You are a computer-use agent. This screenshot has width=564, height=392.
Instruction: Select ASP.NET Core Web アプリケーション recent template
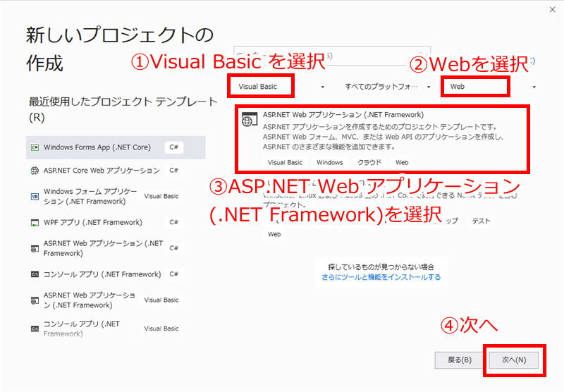click(116, 171)
